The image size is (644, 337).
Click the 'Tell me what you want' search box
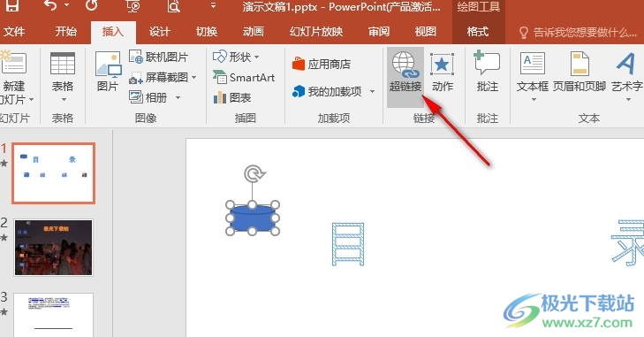point(579,33)
